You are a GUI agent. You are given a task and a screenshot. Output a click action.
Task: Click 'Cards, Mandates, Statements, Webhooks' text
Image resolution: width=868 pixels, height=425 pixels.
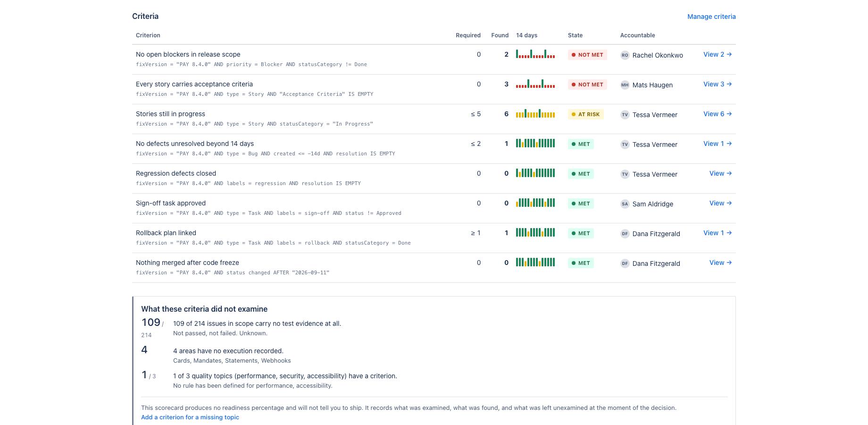click(x=232, y=361)
